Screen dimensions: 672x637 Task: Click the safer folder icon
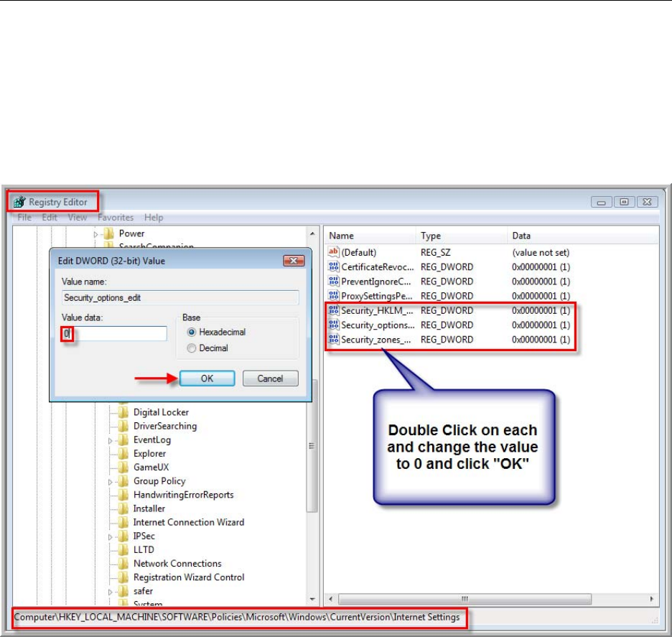pyautogui.click(x=123, y=590)
